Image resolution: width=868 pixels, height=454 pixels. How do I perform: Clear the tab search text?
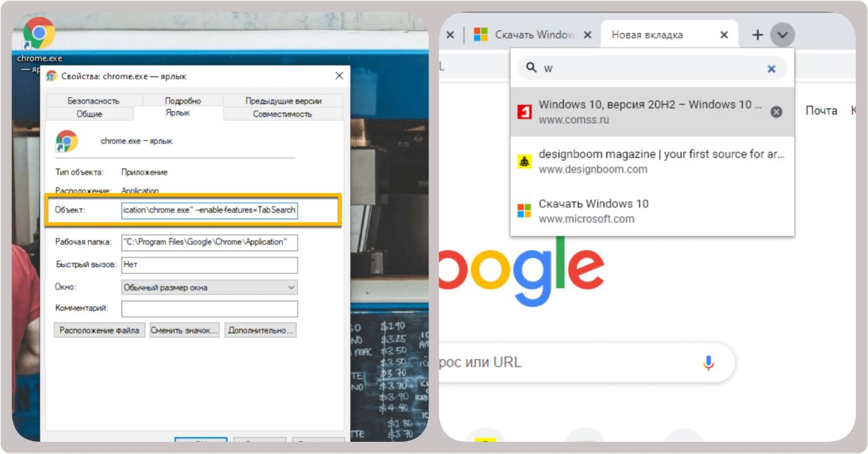pyautogui.click(x=771, y=68)
